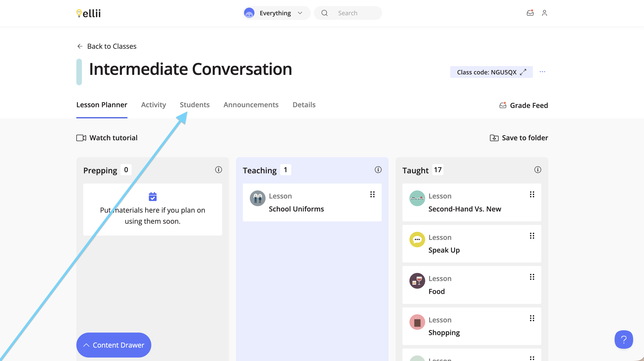
Task: Open the three-dot class options menu
Action: coord(542,72)
